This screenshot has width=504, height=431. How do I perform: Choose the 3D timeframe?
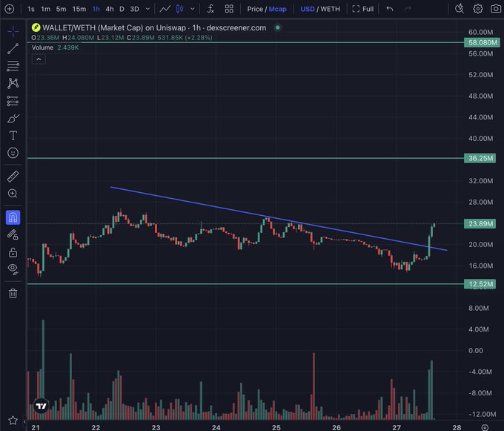[134, 9]
